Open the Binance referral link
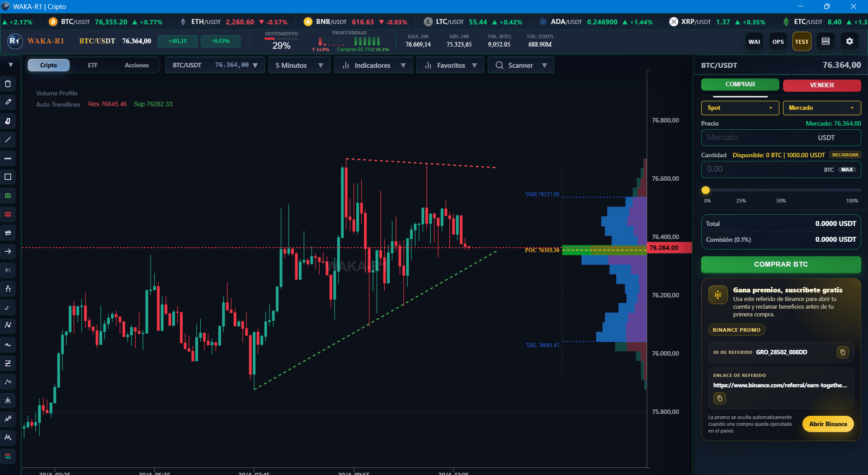The image size is (868, 475). [780, 385]
